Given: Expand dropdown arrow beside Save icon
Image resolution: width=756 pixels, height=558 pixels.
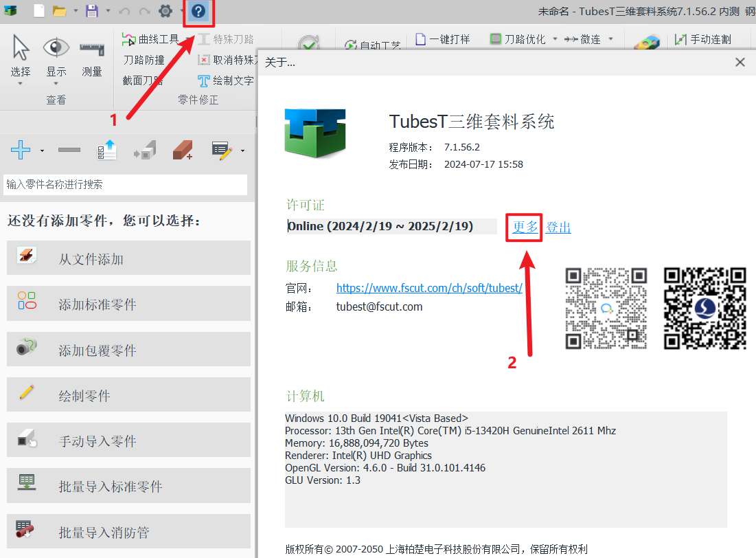Looking at the screenshot, I should (108, 10).
